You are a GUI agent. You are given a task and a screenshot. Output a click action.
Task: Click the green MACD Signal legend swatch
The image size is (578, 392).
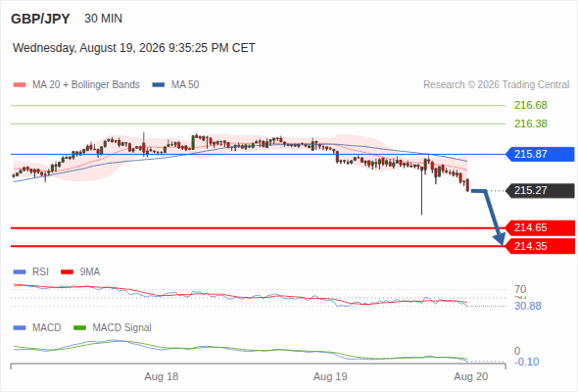point(79,328)
